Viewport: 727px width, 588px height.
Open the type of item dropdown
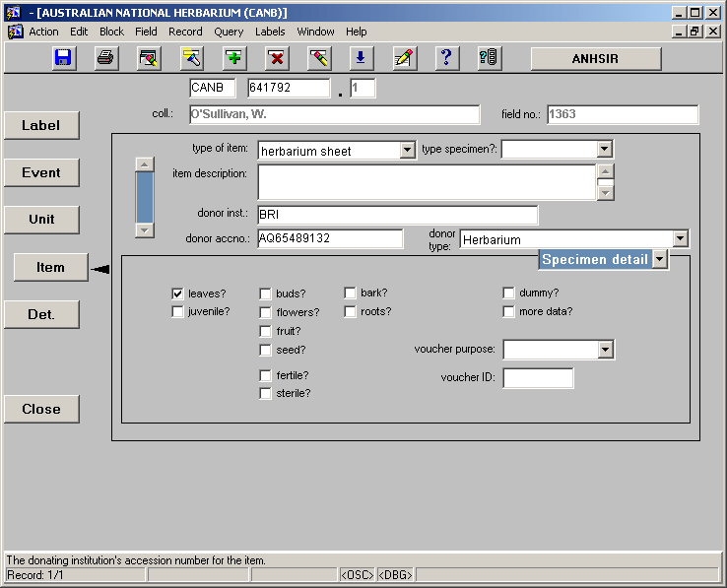[x=408, y=151]
